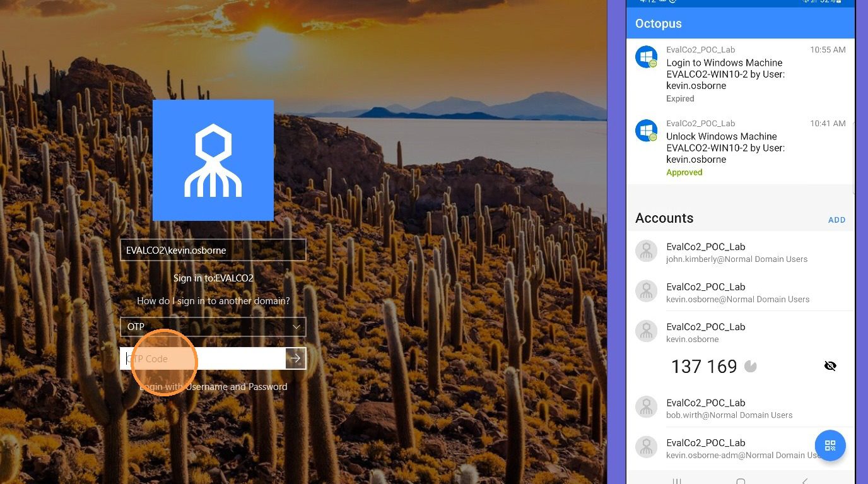Click avatar icon of john.kimberly account
This screenshot has width=868, height=484.
point(646,252)
